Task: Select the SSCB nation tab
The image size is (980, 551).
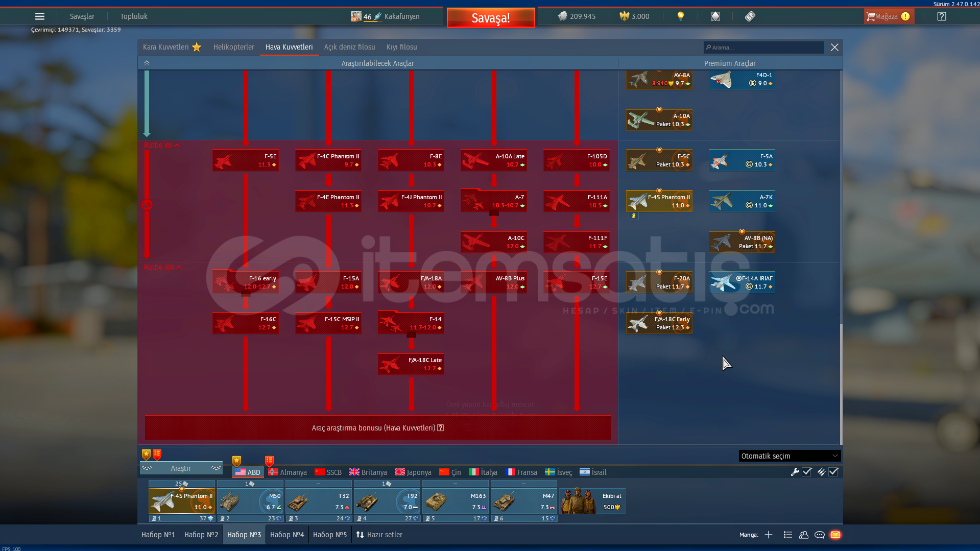Action: tap(328, 472)
